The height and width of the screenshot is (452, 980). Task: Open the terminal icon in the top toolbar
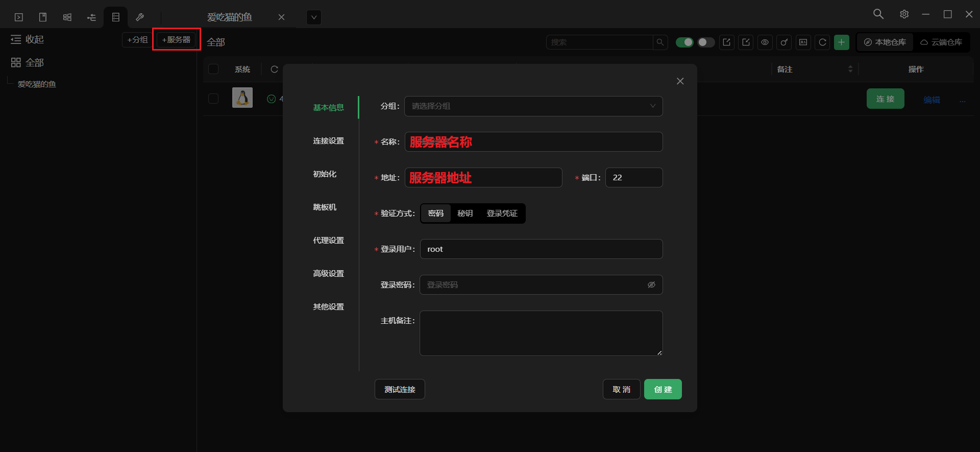pos(19,17)
